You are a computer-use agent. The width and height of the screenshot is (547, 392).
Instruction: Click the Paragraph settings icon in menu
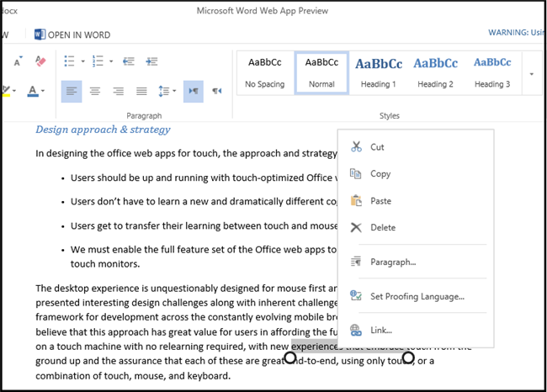[356, 261]
